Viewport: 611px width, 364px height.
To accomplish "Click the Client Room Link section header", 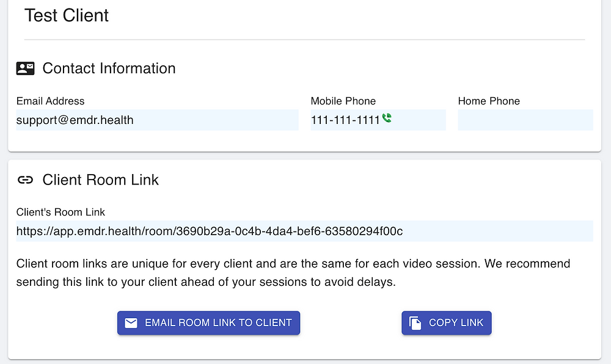I will click(100, 180).
